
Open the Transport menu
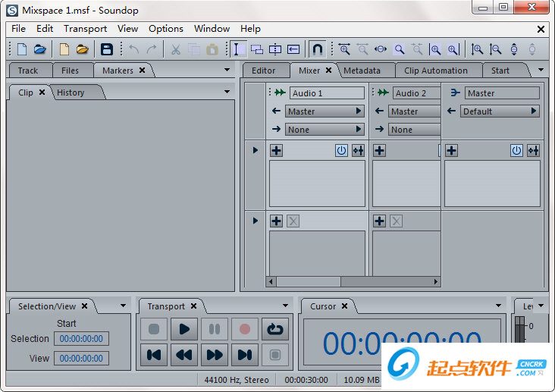[85, 28]
